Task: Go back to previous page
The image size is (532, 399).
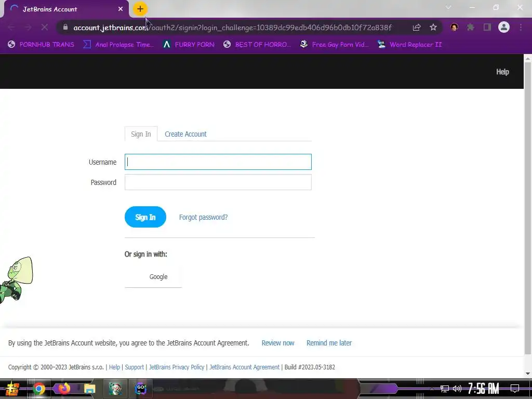Action: coord(11,27)
